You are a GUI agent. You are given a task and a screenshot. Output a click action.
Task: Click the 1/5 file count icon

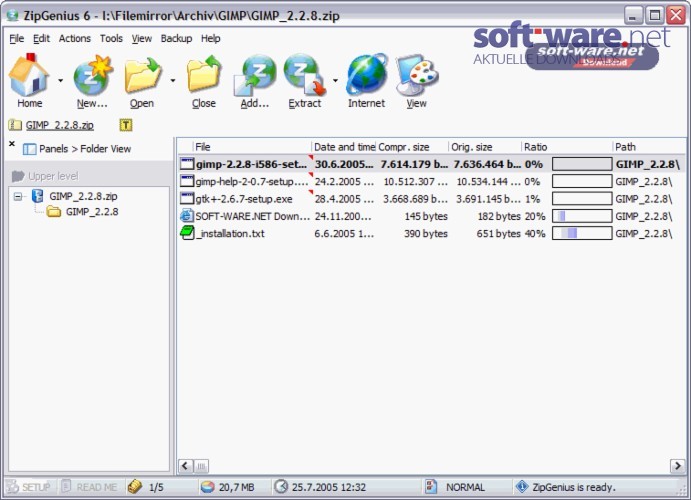(x=134, y=487)
